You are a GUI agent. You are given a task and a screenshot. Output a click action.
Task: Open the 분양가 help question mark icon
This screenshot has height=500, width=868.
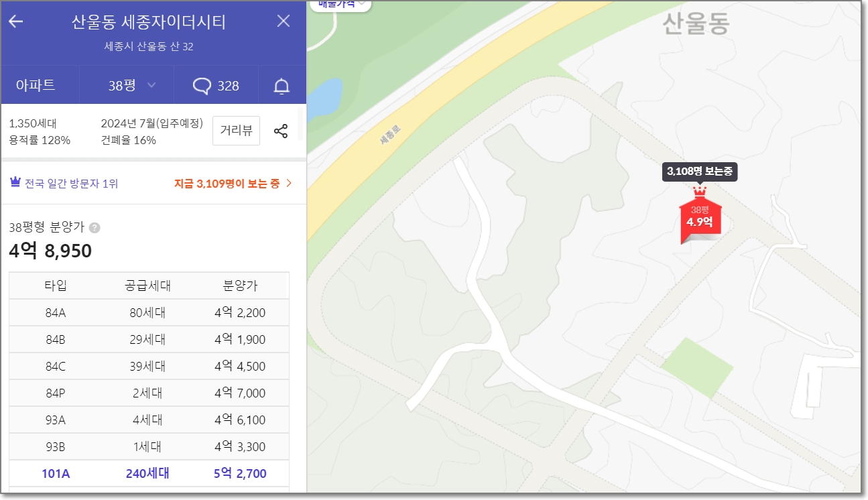(95, 228)
